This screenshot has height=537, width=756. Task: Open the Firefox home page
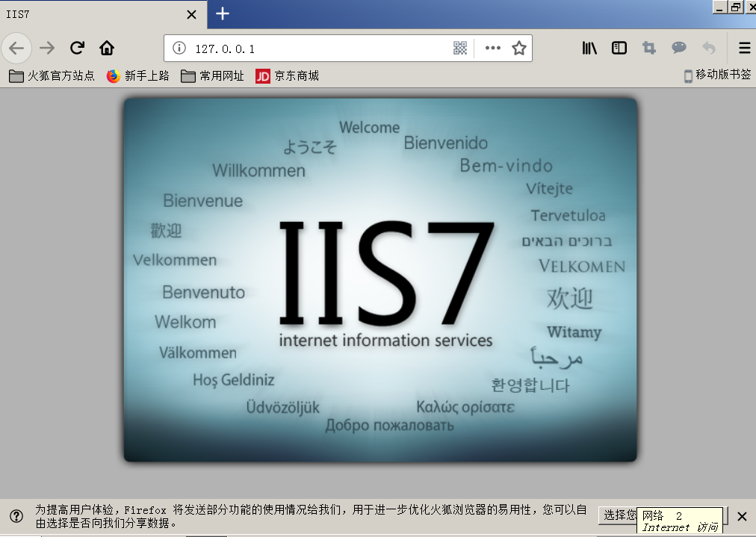click(107, 48)
